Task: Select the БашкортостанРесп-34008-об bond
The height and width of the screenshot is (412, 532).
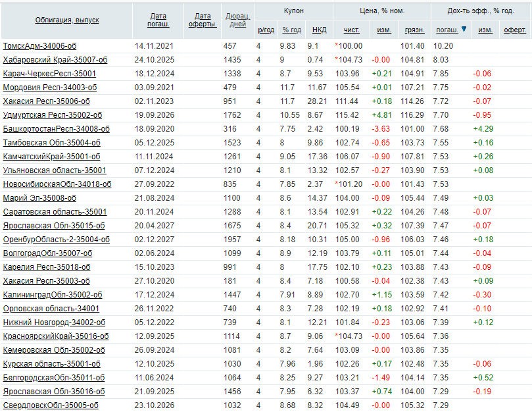Action: tap(57, 129)
